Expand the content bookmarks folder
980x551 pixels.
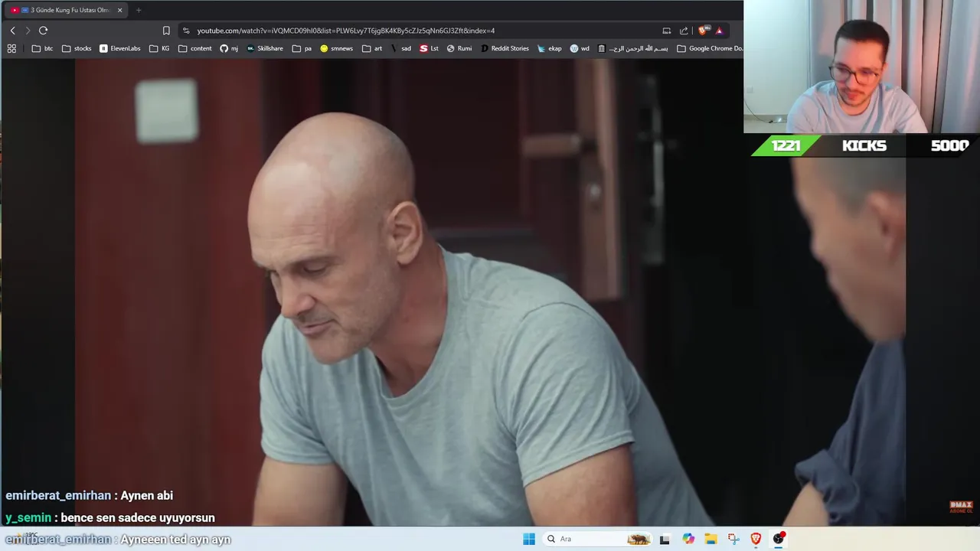(195, 48)
